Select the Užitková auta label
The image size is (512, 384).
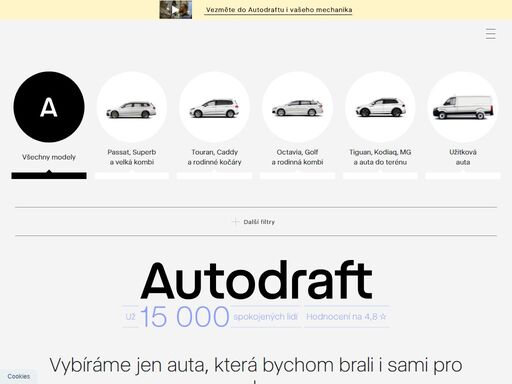click(x=463, y=157)
